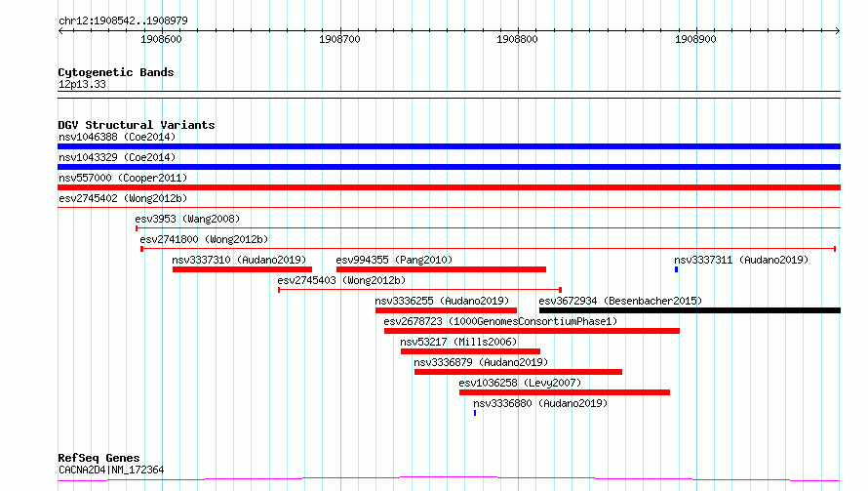Select the nsv557000 (Cooper2011) label
Image resolution: width=868 pixels, height=491 pixels.
pos(123,178)
